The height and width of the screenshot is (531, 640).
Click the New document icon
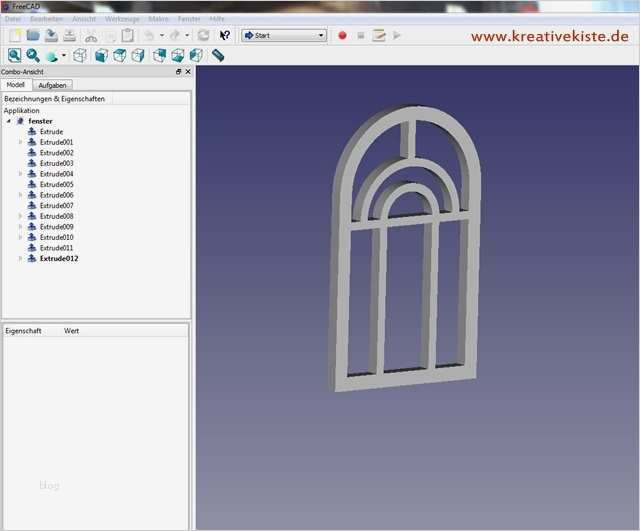[x=13, y=35]
